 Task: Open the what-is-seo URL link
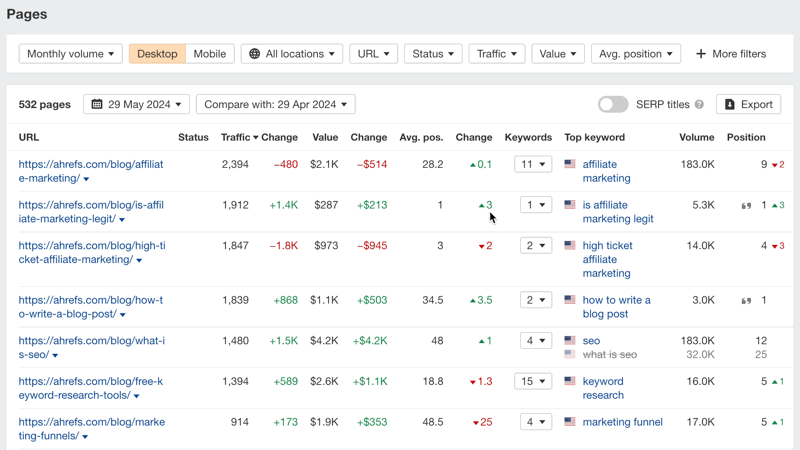pos(91,347)
